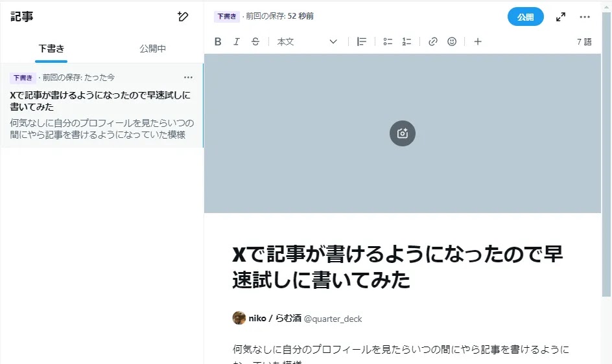Click the 下書き badge in the editor header

click(227, 16)
